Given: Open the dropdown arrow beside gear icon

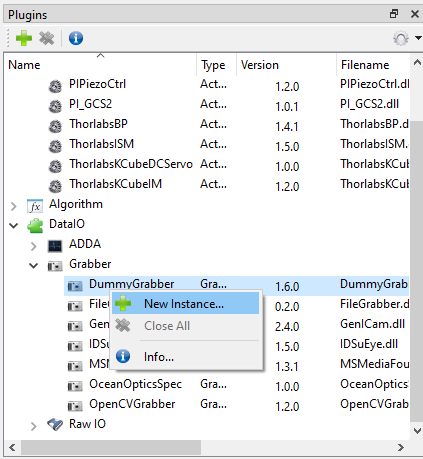Looking at the screenshot, I should click(418, 38).
